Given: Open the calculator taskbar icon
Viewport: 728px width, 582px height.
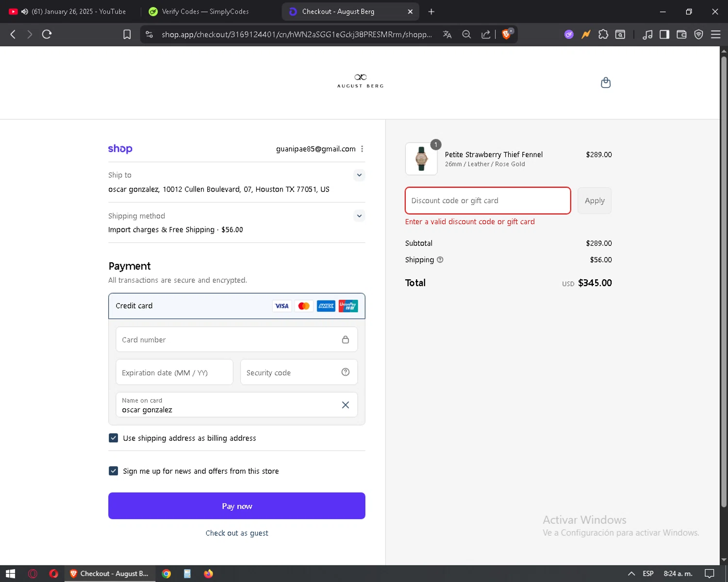Looking at the screenshot, I should (187, 574).
